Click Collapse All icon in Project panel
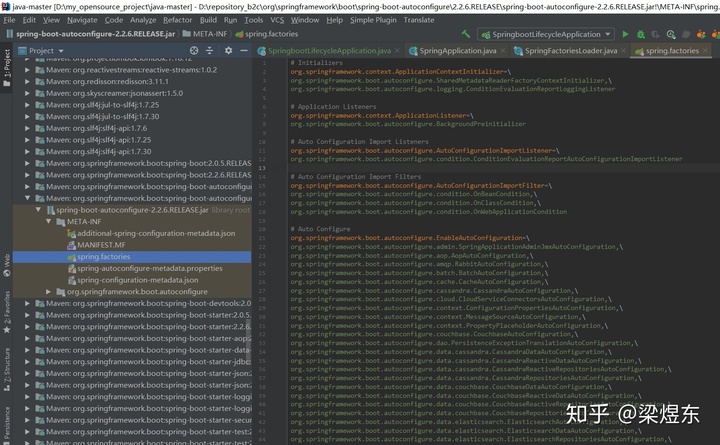720x445 pixels. click(209, 51)
